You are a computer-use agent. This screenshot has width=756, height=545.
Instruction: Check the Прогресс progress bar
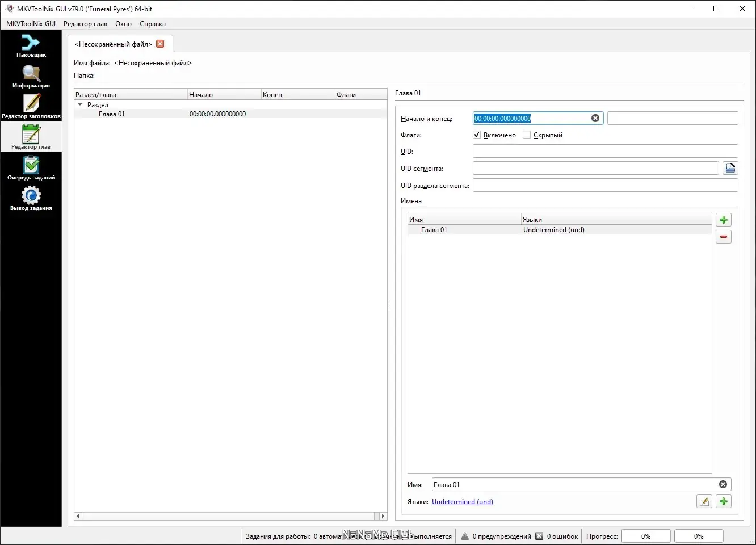pos(646,536)
